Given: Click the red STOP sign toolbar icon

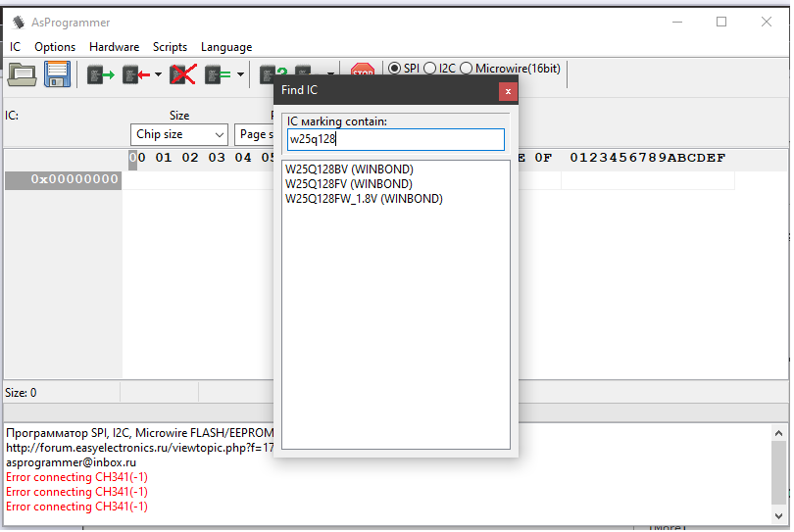Looking at the screenshot, I should [x=363, y=70].
